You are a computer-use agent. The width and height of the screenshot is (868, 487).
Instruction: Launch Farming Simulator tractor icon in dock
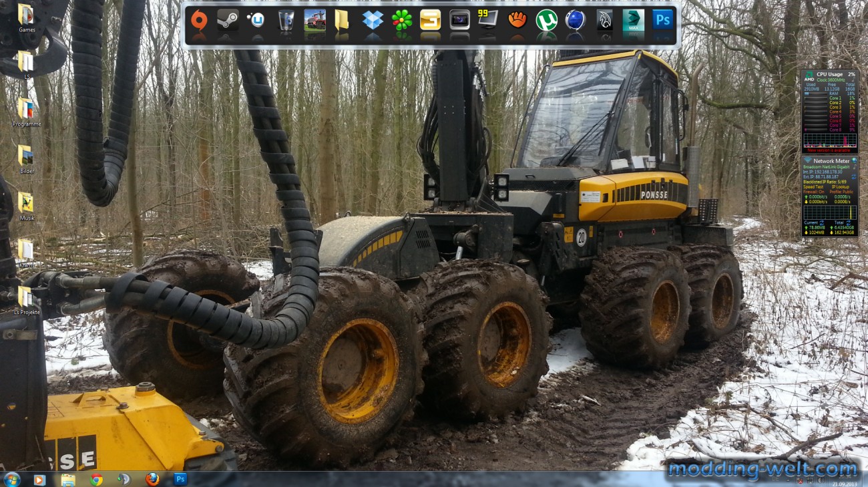click(314, 20)
